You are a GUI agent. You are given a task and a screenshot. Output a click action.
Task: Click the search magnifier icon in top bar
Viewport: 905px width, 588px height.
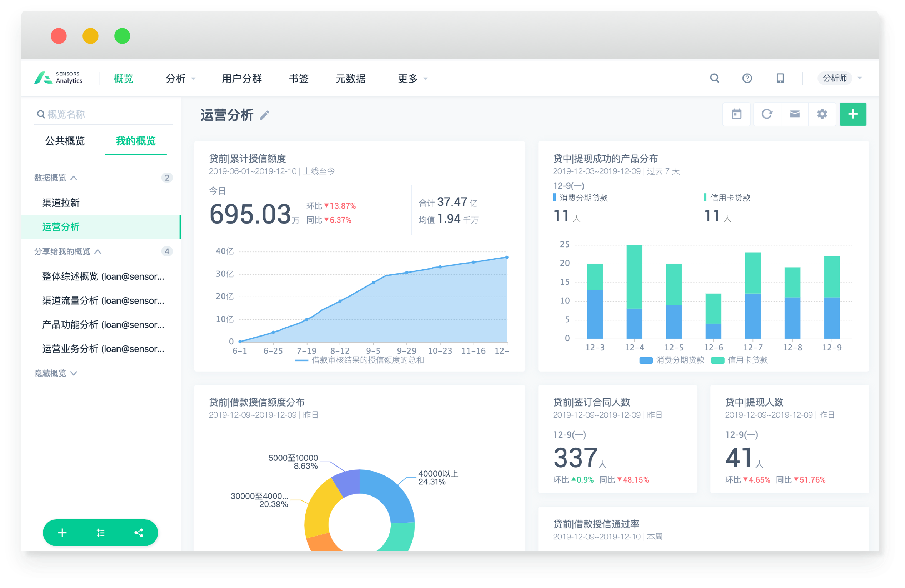coord(715,78)
